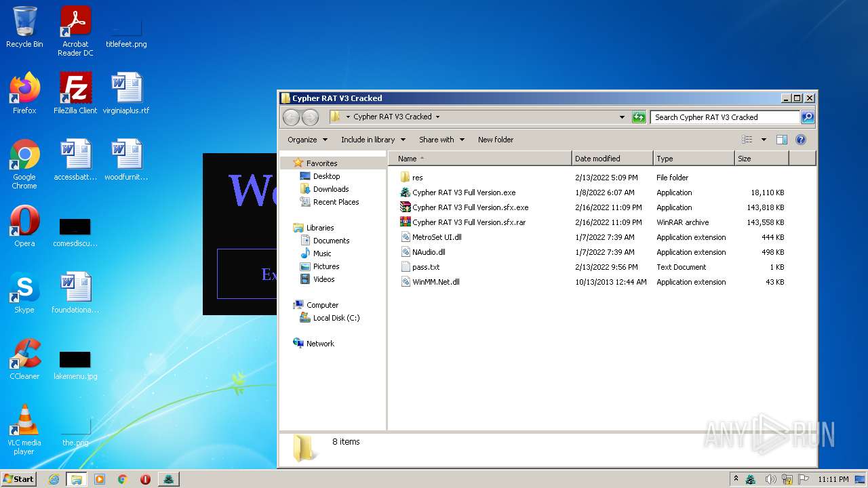
Task: Sort by the Name column header
Action: [480, 159]
